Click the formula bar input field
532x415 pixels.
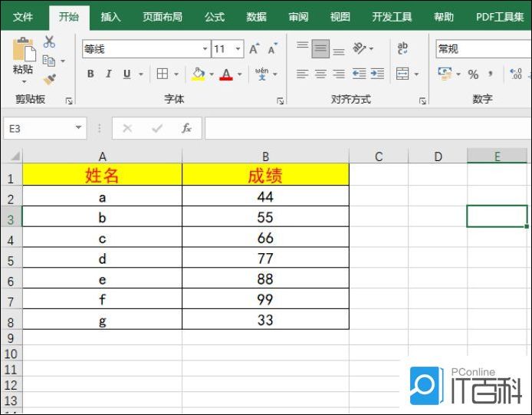(368, 128)
